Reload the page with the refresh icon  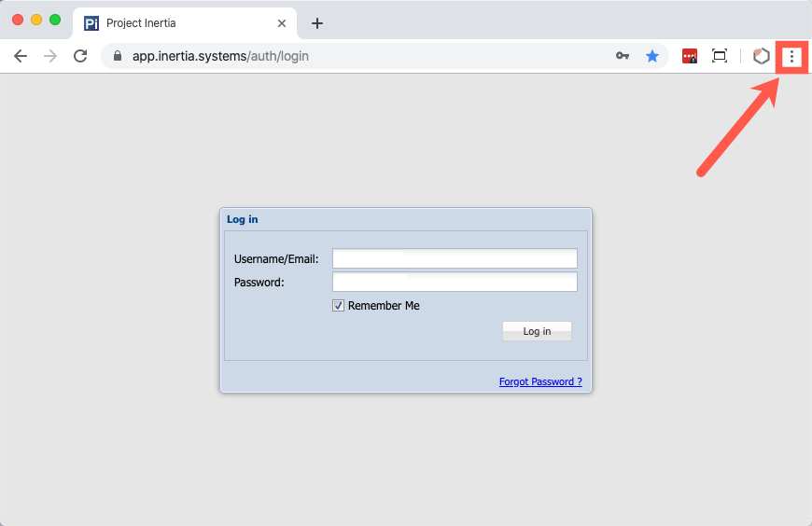click(80, 56)
